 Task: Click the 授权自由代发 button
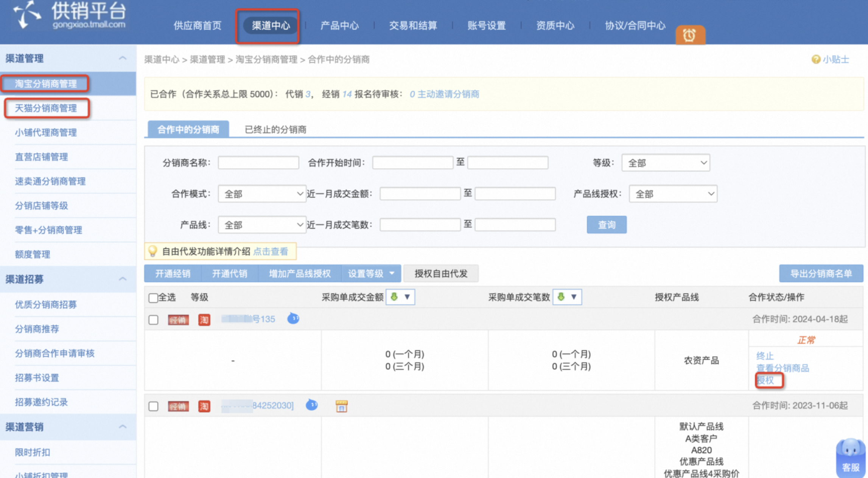click(x=441, y=273)
